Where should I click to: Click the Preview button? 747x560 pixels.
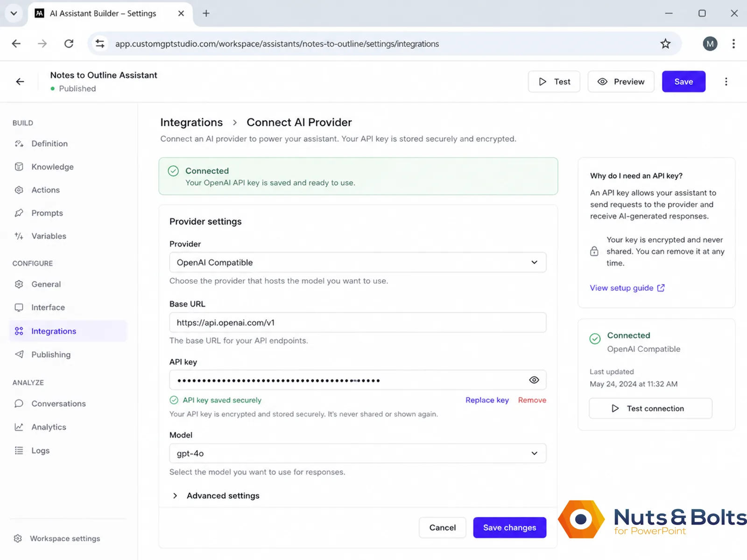(621, 82)
